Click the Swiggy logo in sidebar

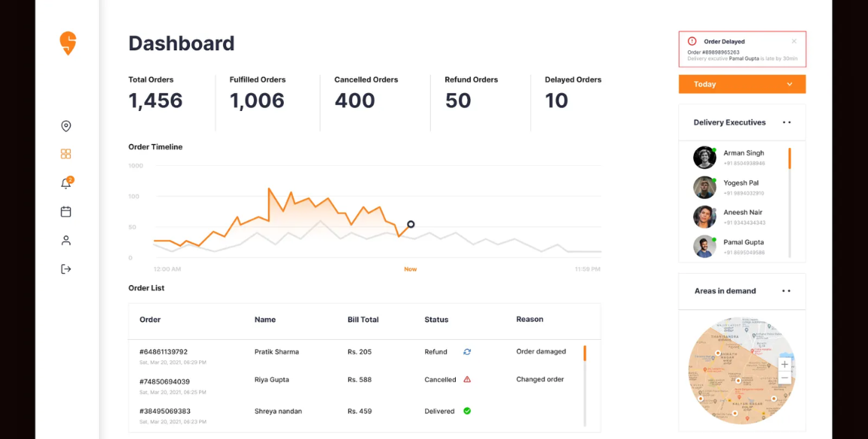pyautogui.click(x=68, y=44)
